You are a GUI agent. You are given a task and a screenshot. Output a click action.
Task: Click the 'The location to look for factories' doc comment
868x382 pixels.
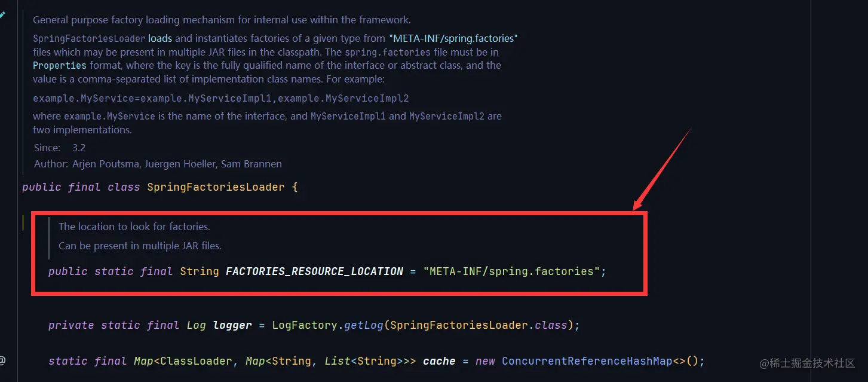click(x=134, y=227)
